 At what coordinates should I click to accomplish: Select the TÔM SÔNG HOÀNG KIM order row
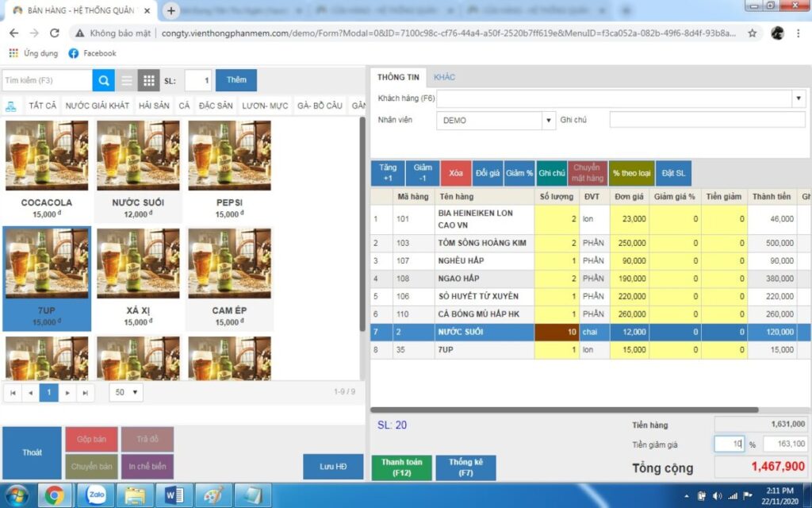pos(590,243)
